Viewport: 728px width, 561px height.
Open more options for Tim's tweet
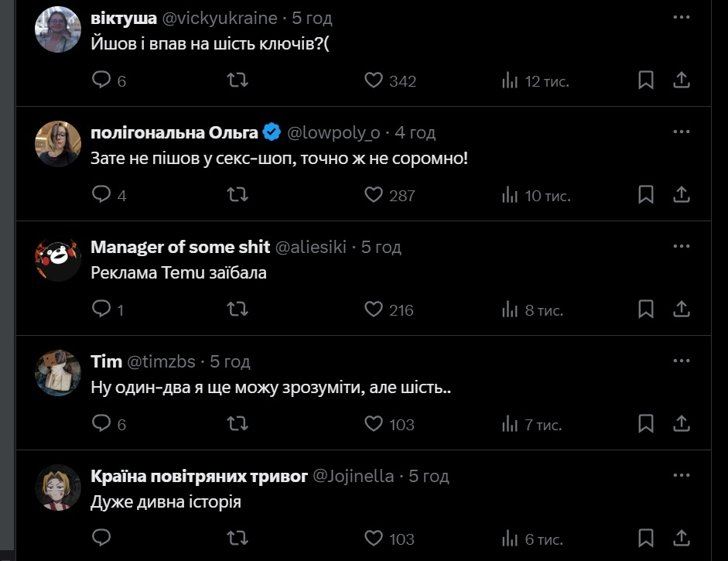point(681,361)
